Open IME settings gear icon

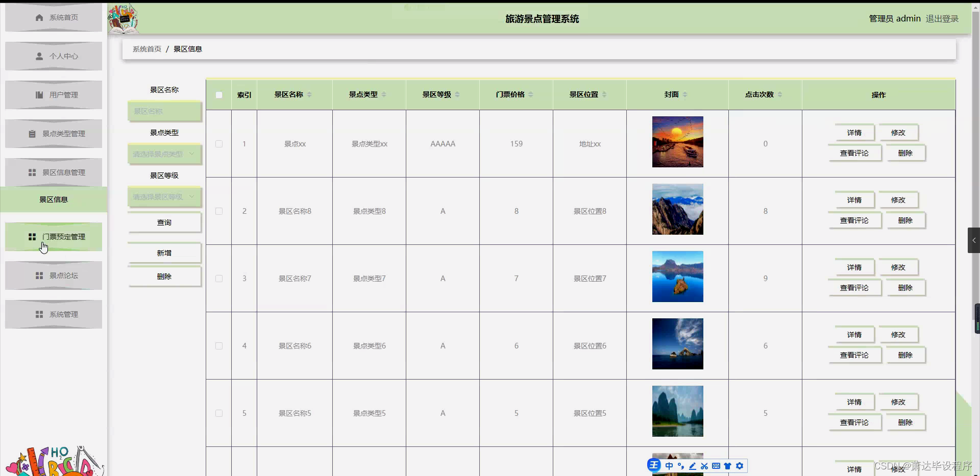740,466
